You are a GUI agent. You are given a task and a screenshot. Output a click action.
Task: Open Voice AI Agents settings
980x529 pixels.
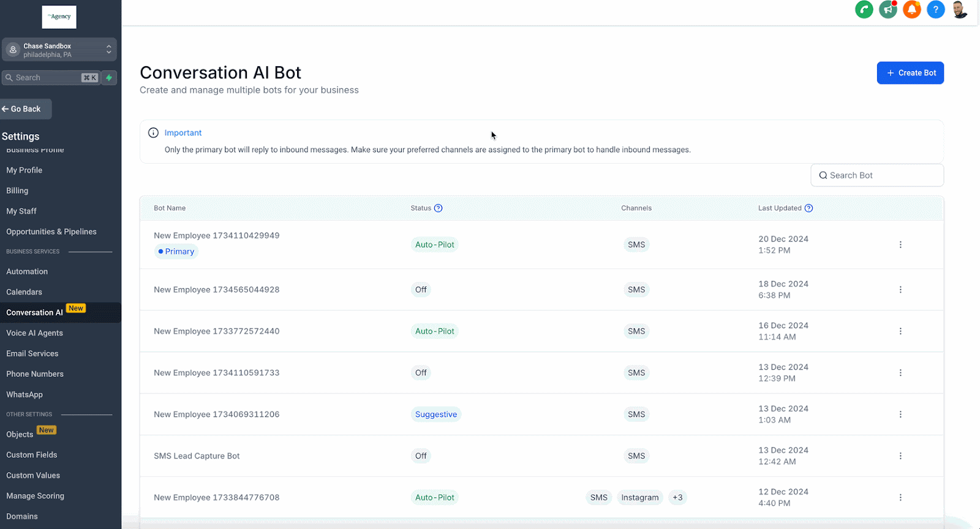35,333
